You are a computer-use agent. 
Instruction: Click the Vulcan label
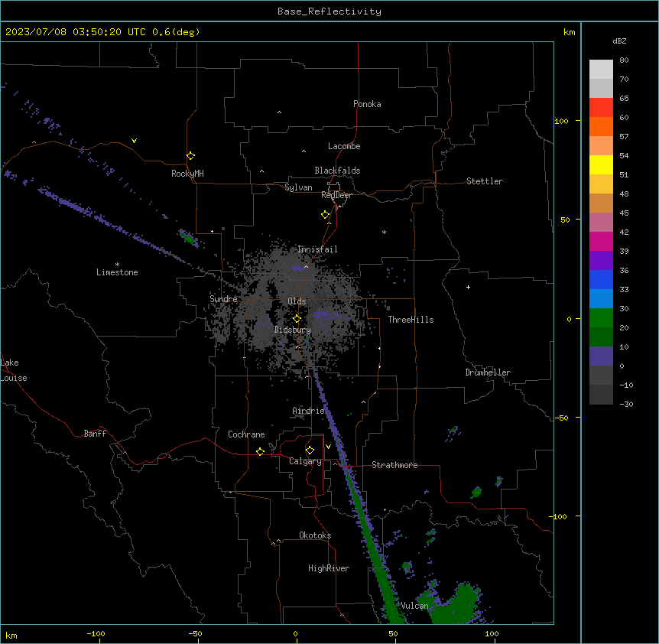tap(414, 606)
